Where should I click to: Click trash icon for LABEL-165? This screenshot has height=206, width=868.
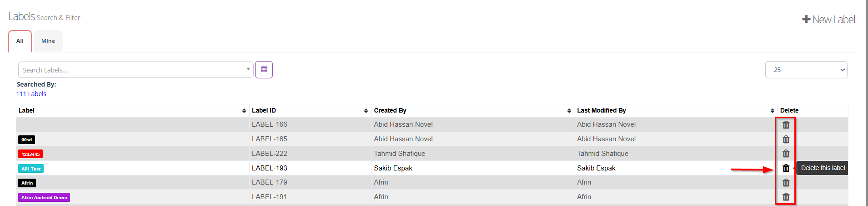pos(786,139)
